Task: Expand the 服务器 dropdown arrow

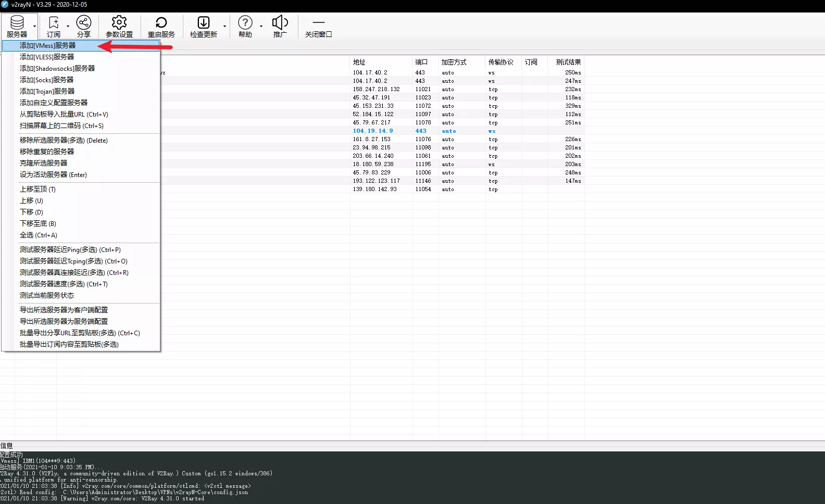Action: [x=34, y=26]
